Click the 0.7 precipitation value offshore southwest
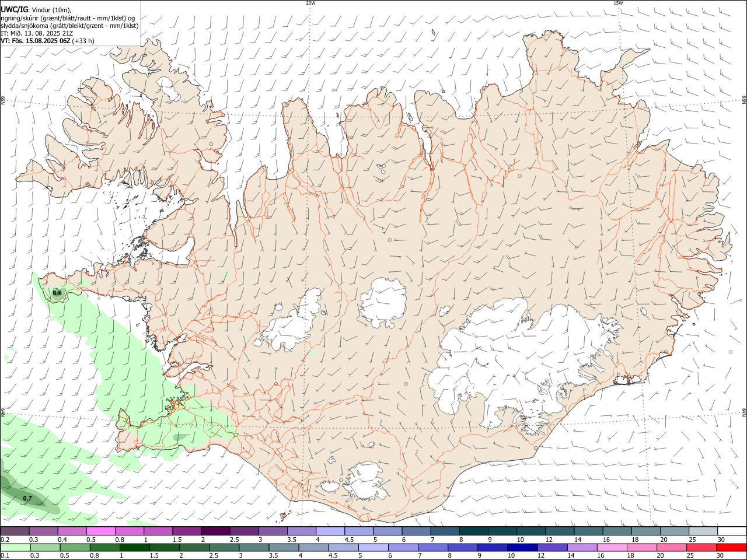The height and width of the screenshot is (560, 747). 27,498
